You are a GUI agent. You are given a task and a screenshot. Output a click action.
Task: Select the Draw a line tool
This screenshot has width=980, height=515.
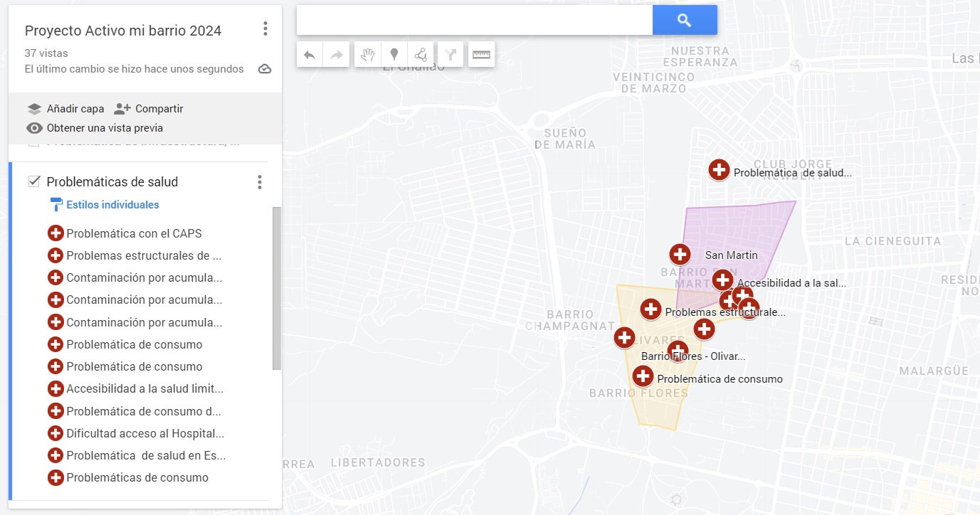(421, 55)
